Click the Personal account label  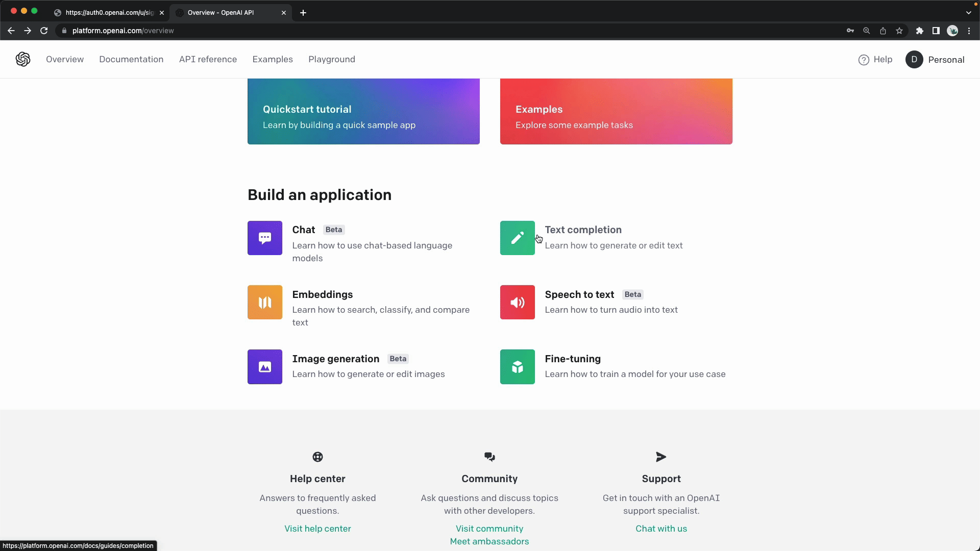pyautogui.click(x=946, y=60)
